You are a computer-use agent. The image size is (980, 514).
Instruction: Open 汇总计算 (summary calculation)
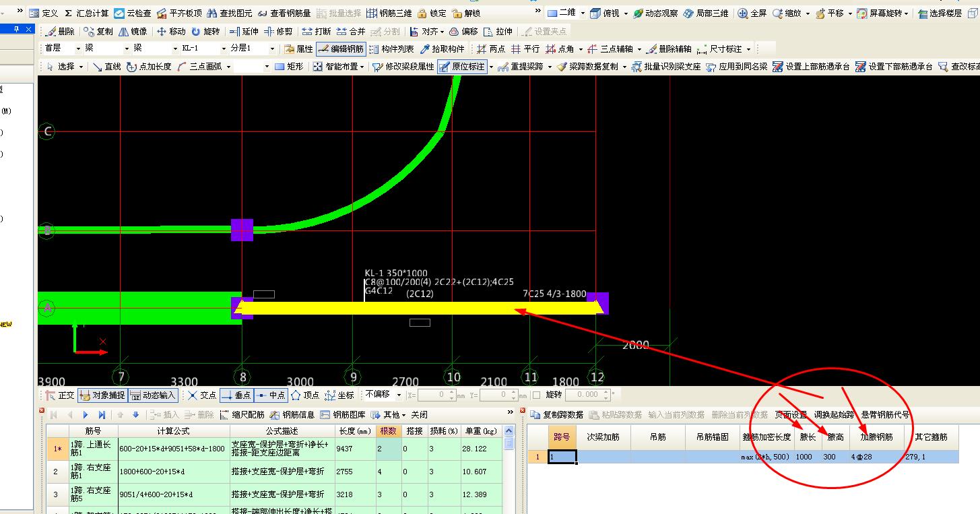click(86, 13)
